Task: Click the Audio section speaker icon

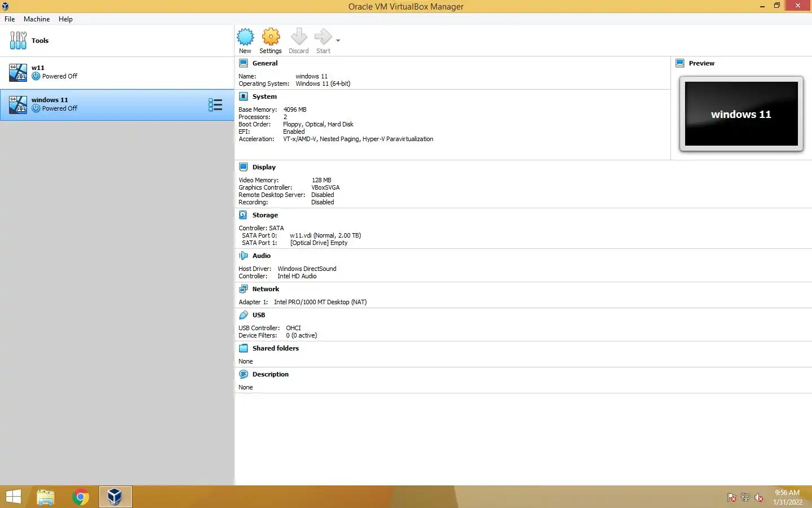Action: point(244,256)
